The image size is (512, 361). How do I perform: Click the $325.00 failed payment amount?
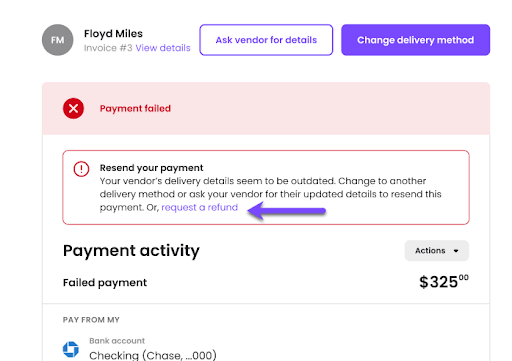[444, 282]
